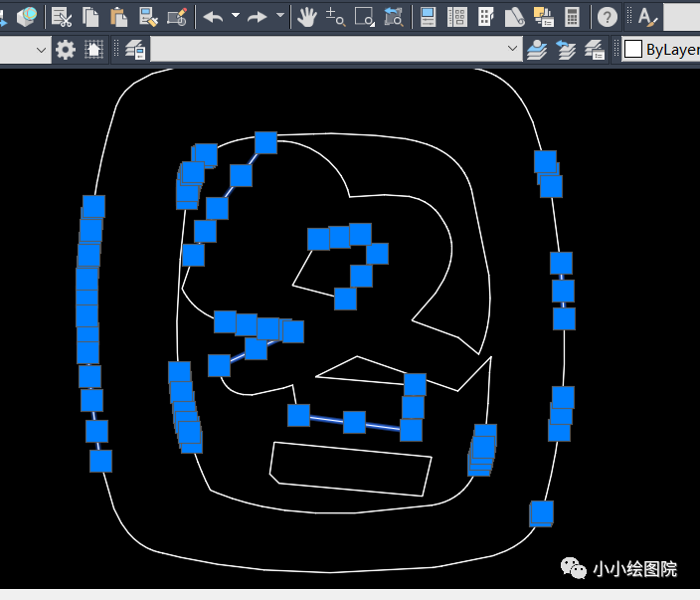Copy objects to clipboard
The height and width of the screenshot is (600, 700).
[x=90, y=17]
